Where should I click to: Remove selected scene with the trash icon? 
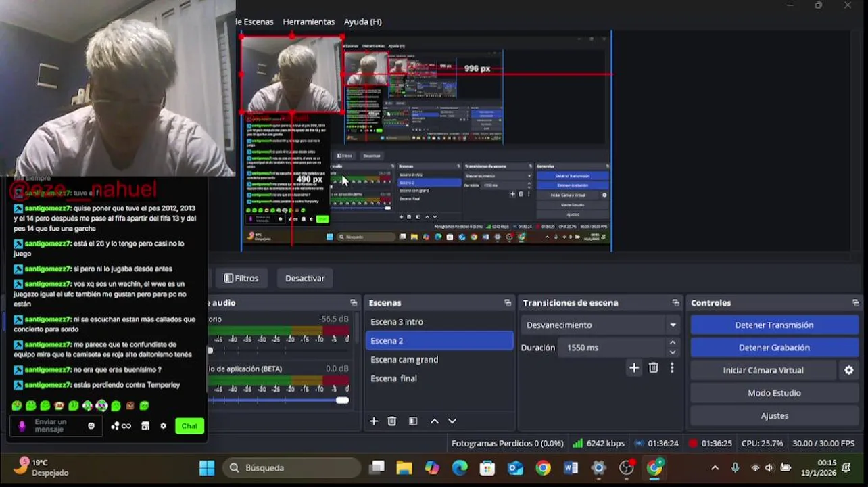(x=391, y=421)
